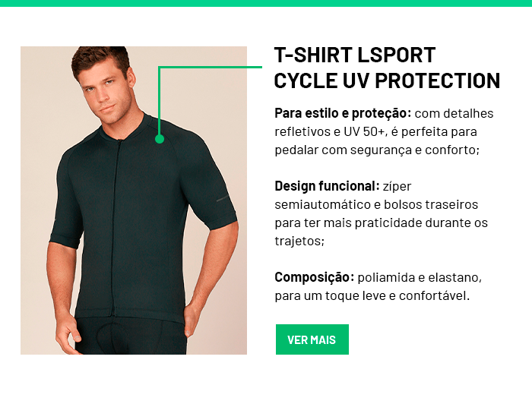Click the T-SHIRT LSPORT title line
Viewport: 532px width, 404px height.
coord(355,55)
